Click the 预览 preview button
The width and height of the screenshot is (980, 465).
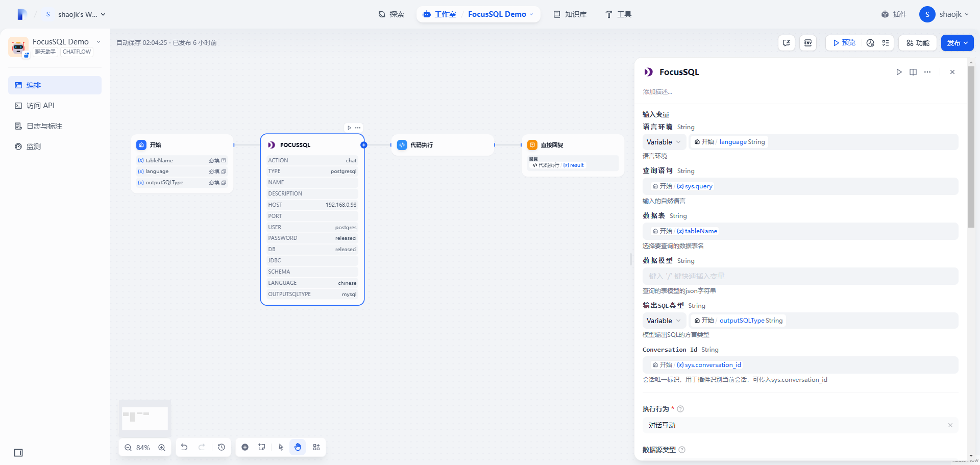(x=844, y=43)
